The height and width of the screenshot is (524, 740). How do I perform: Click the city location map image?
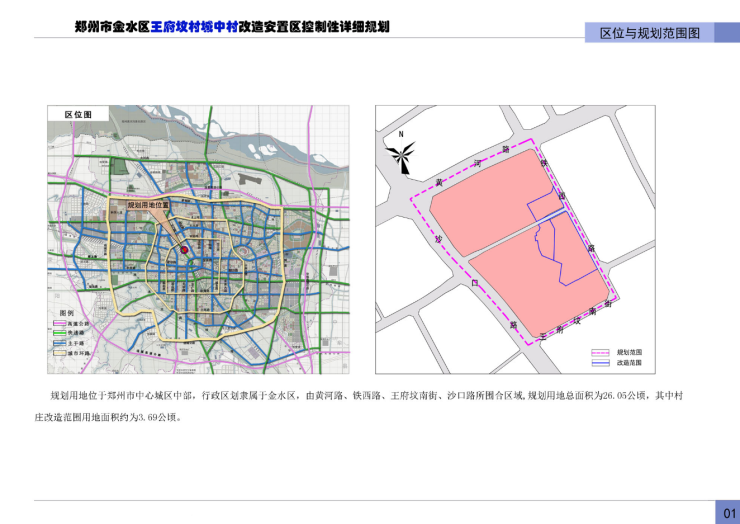(198, 240)
